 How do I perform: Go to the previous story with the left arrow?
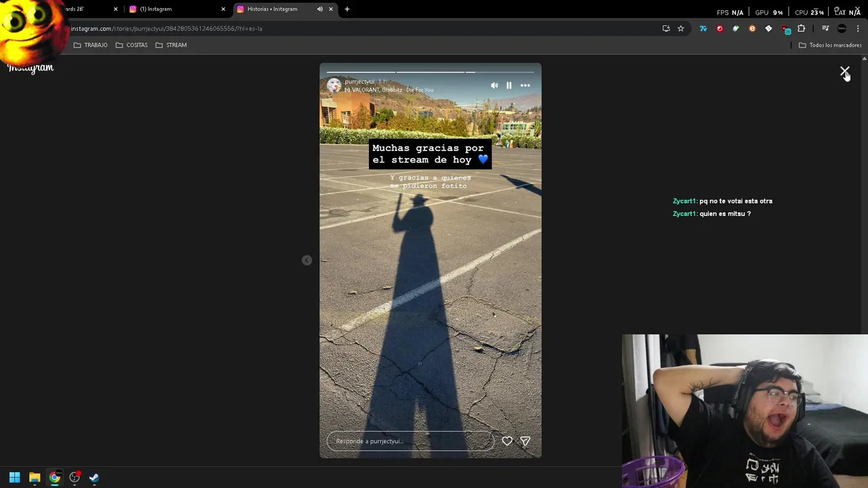click(307, 260)
